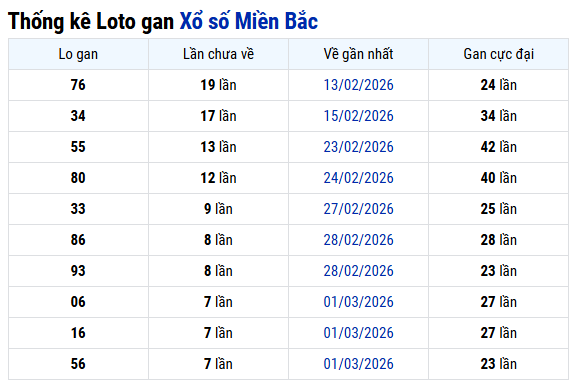Open the date link 24/02/2026
Image resolution: width=572 pixels, height=389 pixels.
tap(358, 178)
